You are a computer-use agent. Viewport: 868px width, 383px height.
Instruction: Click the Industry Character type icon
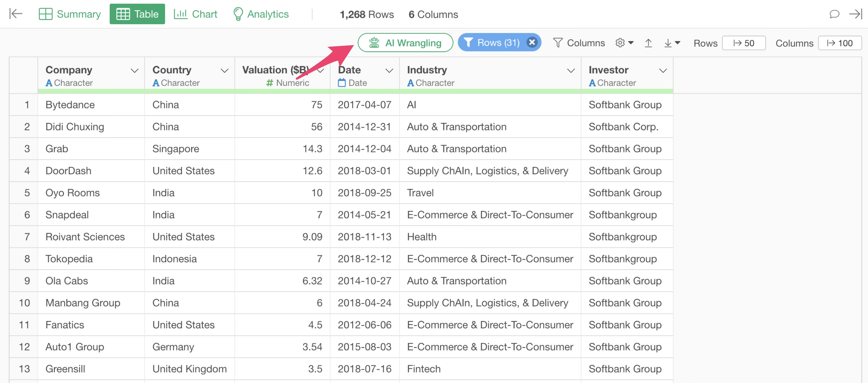(410, 83)
